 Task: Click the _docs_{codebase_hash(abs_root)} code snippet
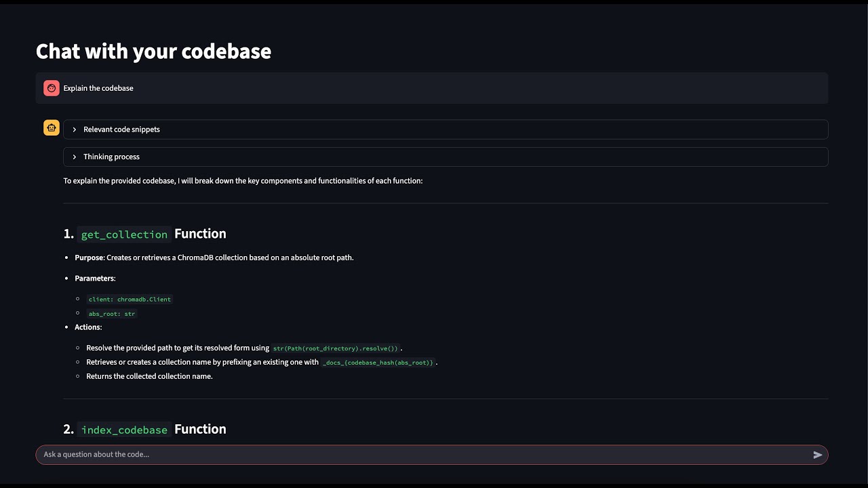pos(378,363)
